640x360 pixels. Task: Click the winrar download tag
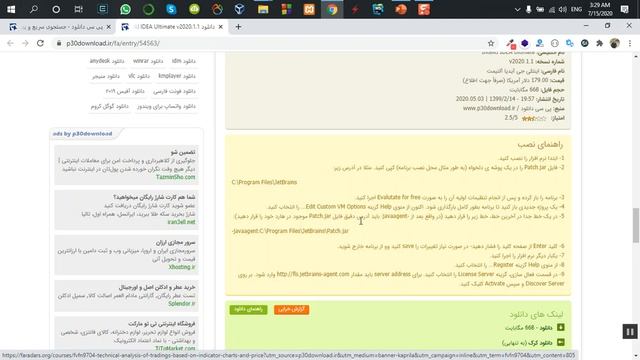click(148, 61)
